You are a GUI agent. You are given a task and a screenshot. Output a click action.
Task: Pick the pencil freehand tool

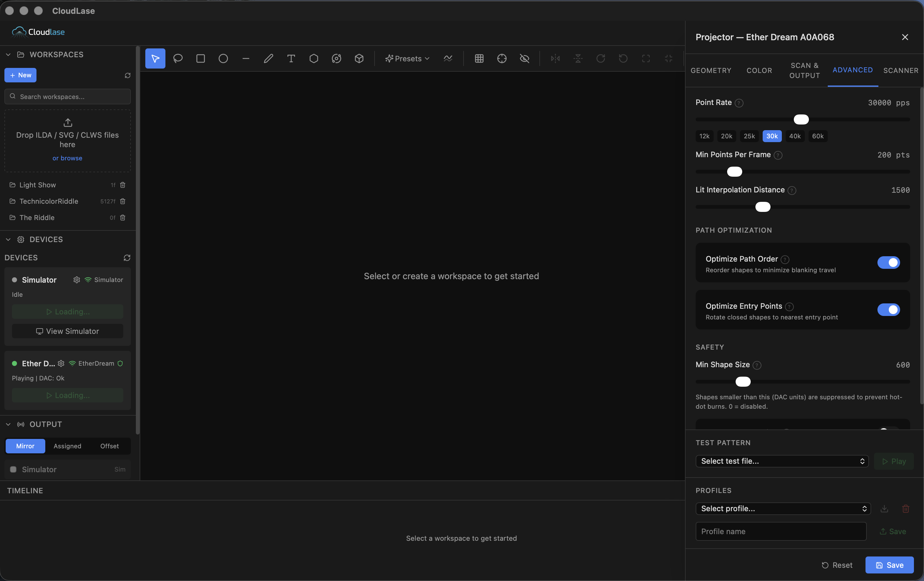click(268, 58)
